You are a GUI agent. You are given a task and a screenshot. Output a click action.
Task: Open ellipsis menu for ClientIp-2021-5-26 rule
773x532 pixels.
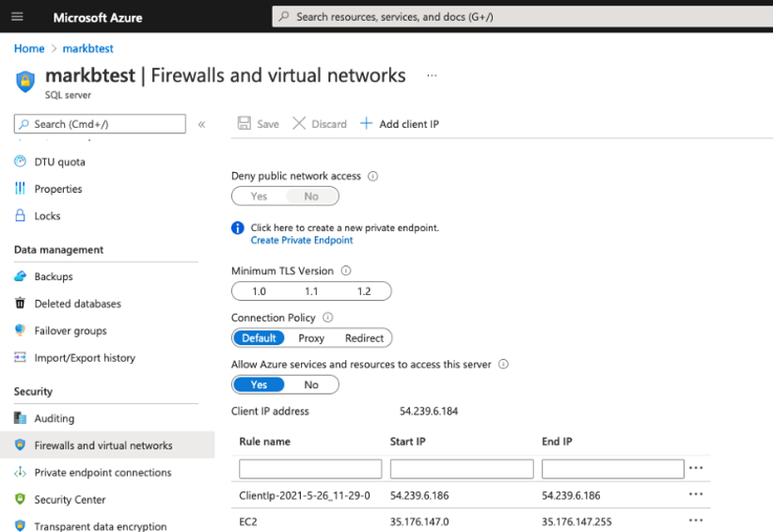click(696, 494)
